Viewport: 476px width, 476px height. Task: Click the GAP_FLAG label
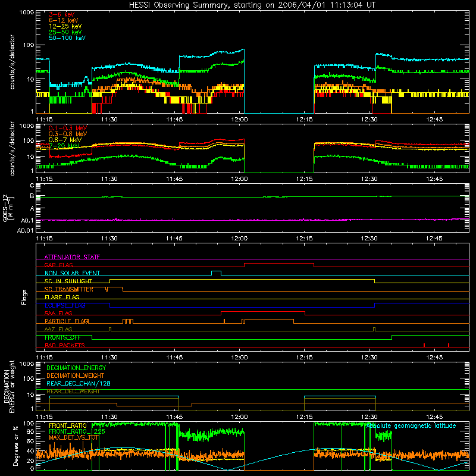click(x=58, y=265)
